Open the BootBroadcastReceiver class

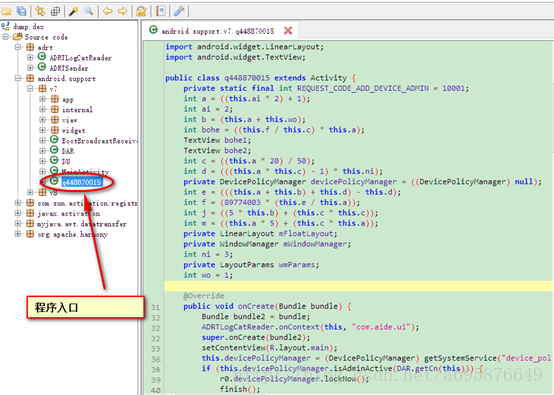coord(99,141)
